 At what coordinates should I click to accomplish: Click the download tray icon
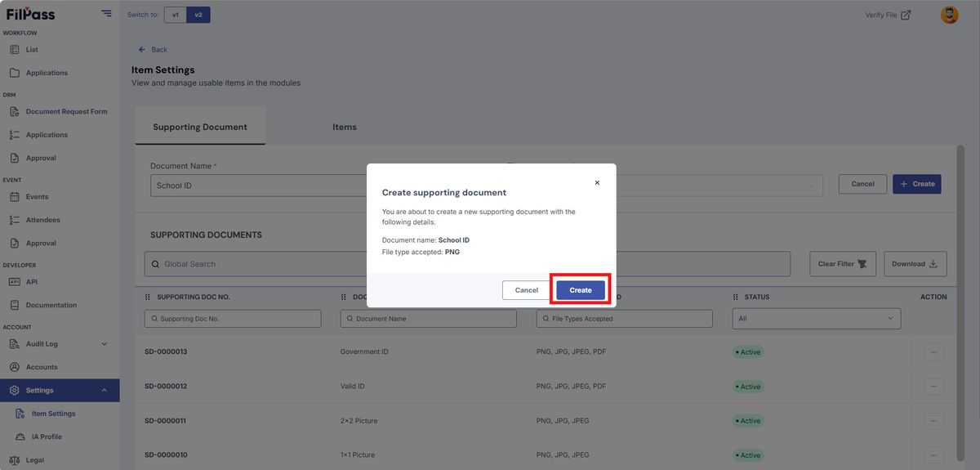coord(934,264)
